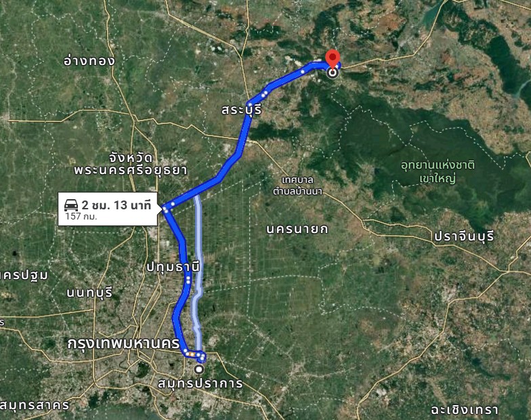
Task: Click the ฉะเชิงเทรา label
Action: [465, 410]
